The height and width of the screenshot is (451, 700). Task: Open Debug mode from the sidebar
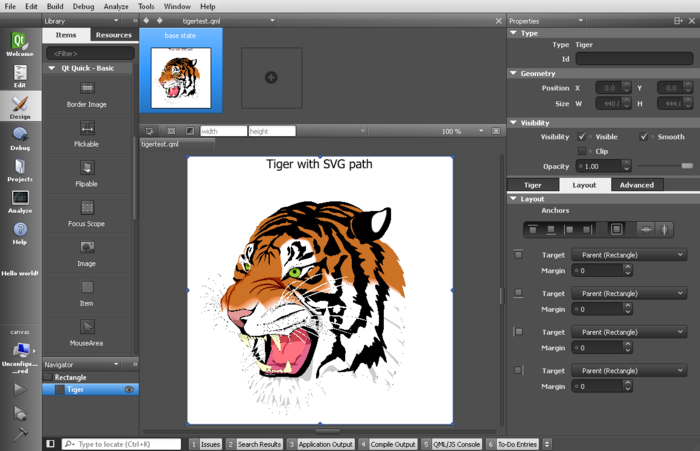(19, 139)
